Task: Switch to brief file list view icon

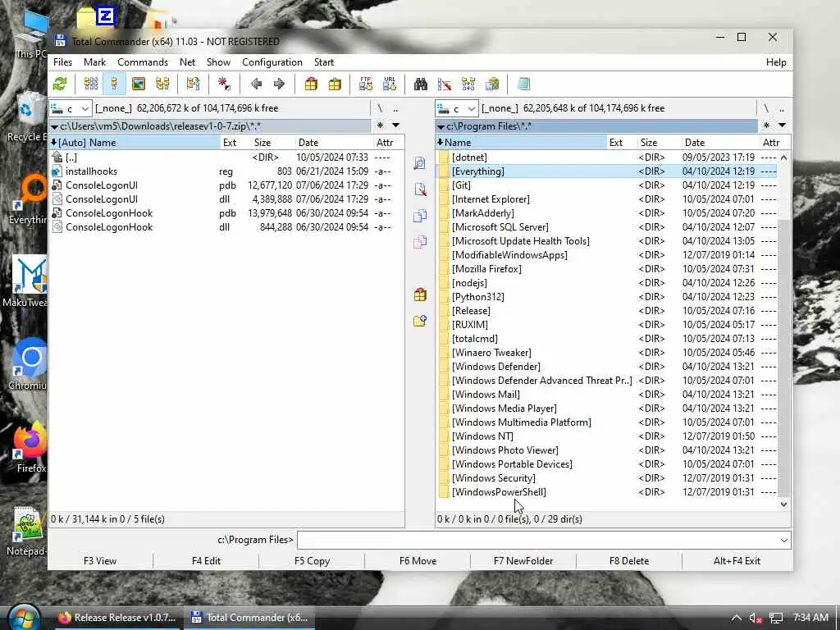Action: click(91, 84)
